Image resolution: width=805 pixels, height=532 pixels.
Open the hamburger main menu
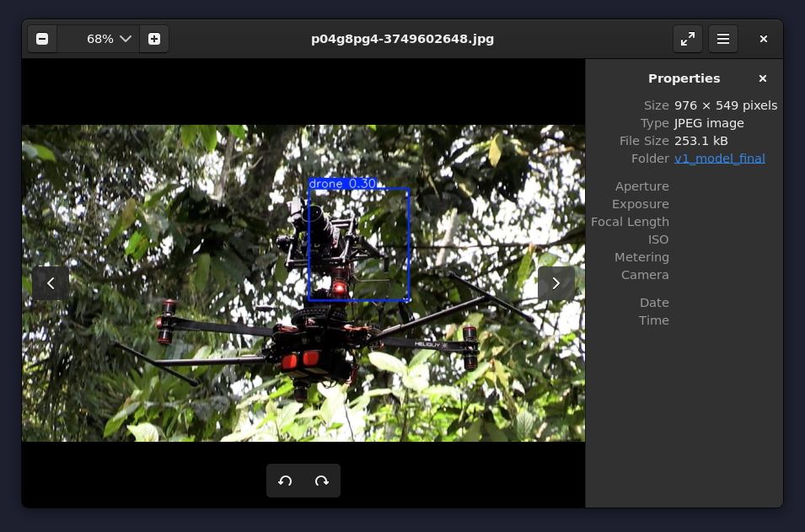pyautogui.click(x=723, y=39)
